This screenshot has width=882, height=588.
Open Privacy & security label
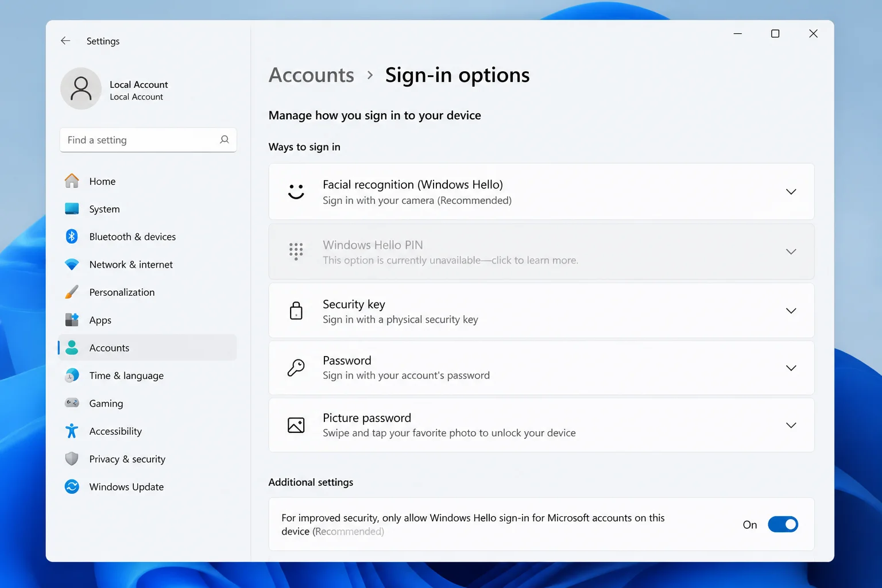(127, 459)
